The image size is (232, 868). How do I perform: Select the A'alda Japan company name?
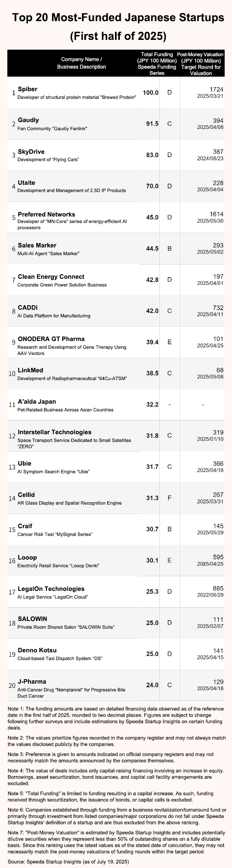tap(37, 402)
